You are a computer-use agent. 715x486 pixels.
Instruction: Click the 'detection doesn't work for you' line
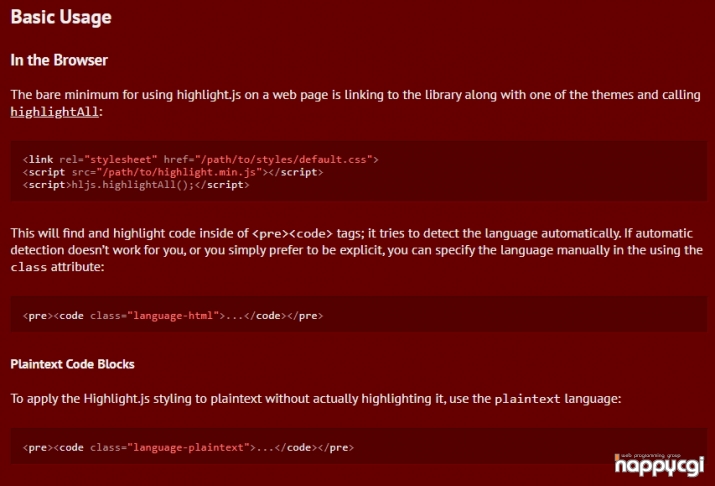click(357, 250)
